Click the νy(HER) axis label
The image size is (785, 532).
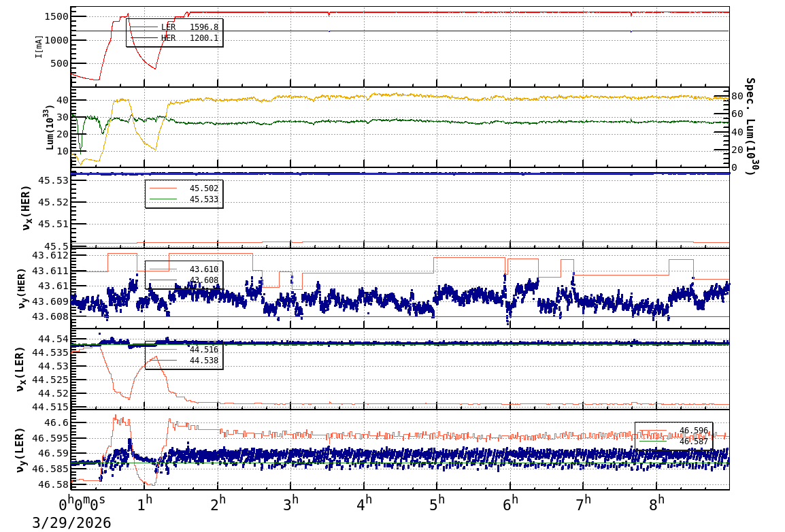point(27,288)
